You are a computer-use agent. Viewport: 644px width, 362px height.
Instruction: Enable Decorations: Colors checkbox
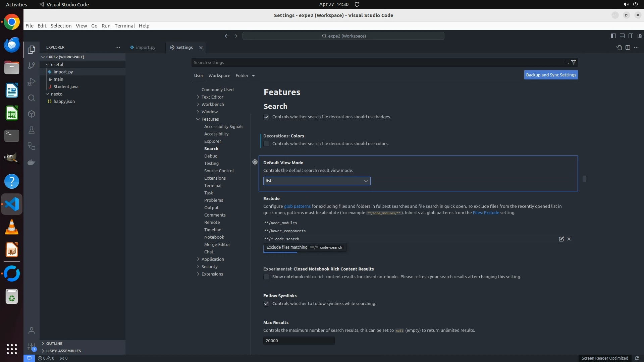point(266,144)
